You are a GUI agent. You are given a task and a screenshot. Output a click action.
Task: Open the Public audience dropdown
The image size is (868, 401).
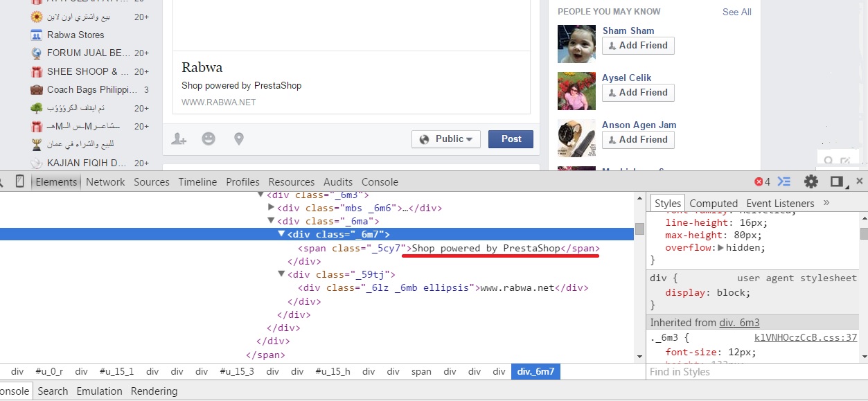446,139
